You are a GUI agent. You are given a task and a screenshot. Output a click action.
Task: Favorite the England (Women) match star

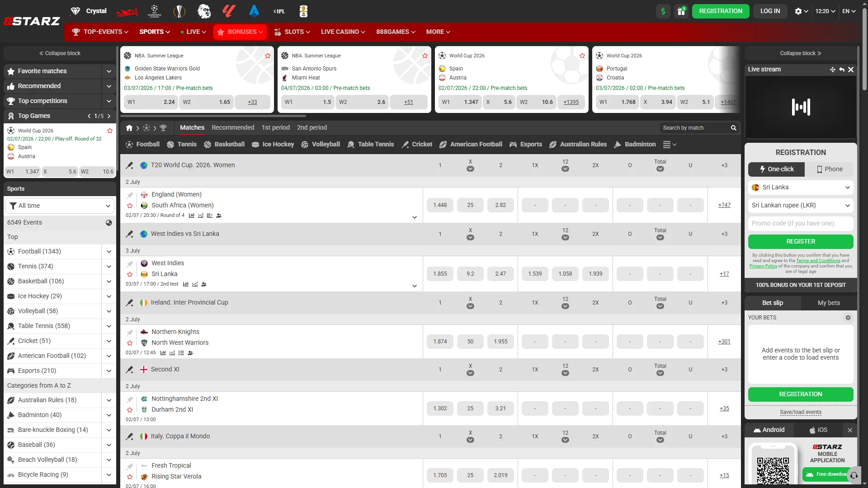[x=130, y=206]
